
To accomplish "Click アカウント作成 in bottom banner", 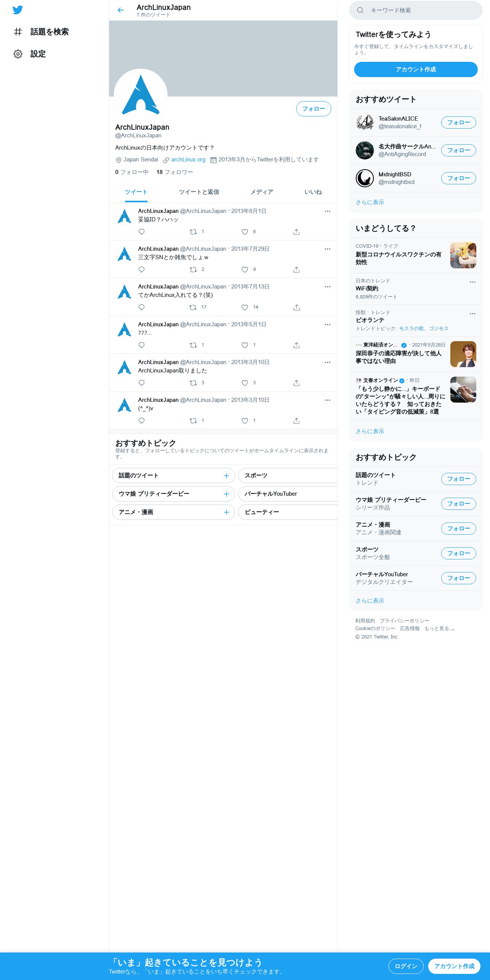I will [x=454, y=966].
